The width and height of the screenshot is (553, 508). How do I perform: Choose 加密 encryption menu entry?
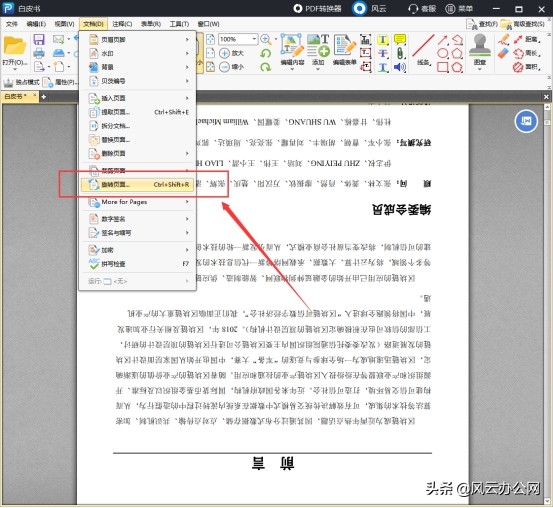coord(138,250)
